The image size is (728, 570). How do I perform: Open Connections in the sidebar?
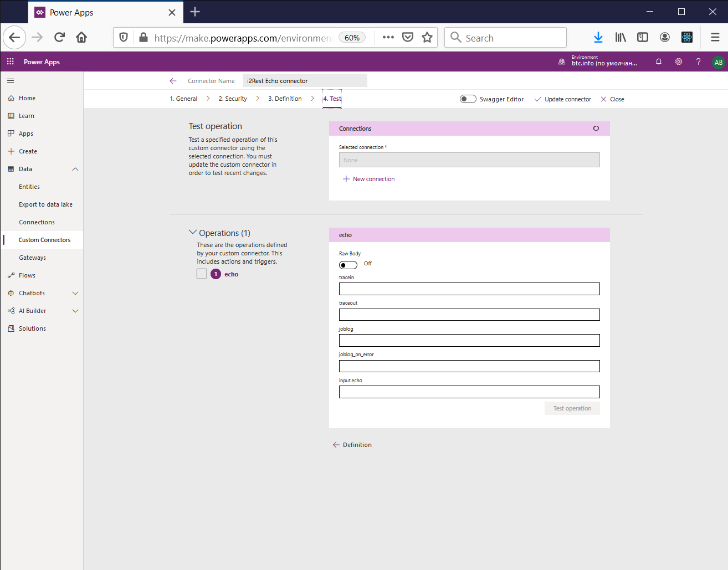37,222
